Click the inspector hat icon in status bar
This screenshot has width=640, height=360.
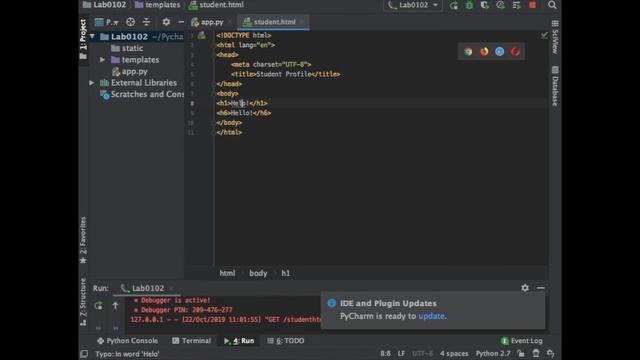click(x=536, y=353)
